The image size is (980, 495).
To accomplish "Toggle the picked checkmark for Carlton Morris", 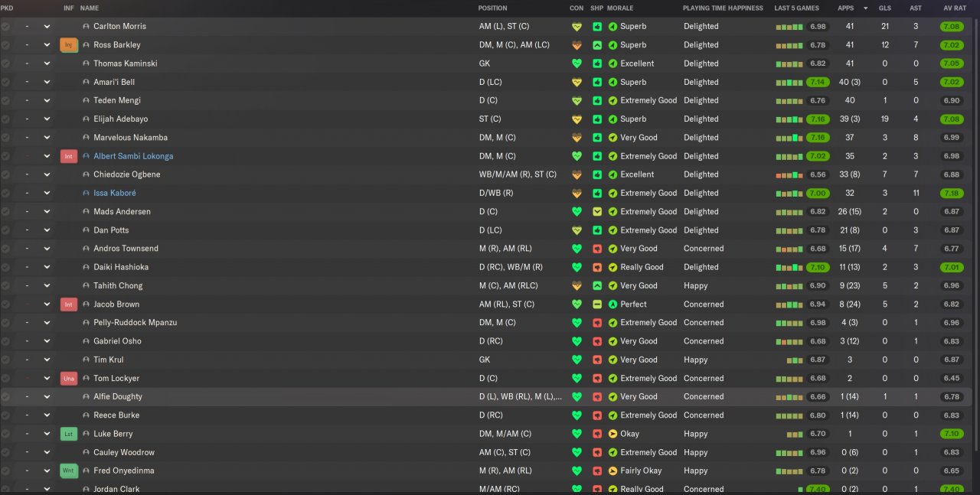I will (x=5, y=26).
